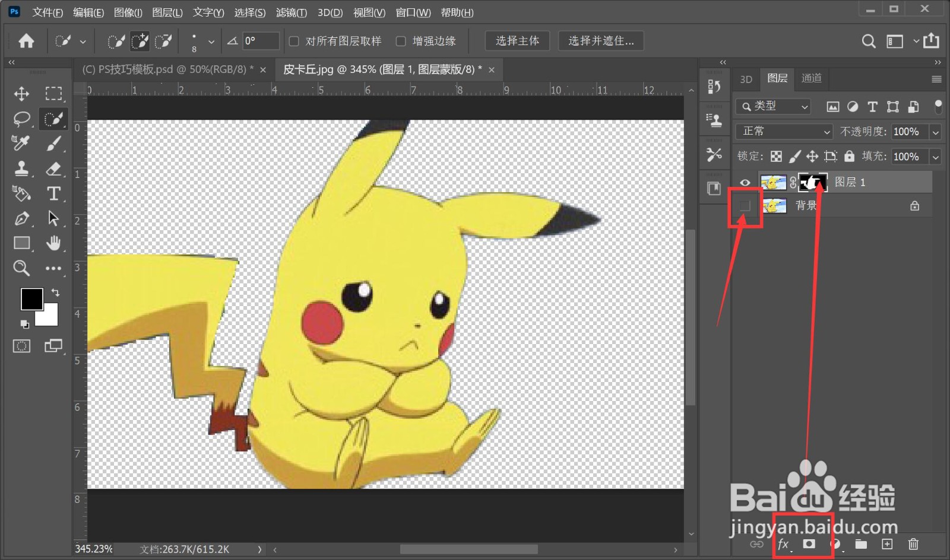
Task: Select the Zoom tool in the toolbox
Action: [x=21, y=268]
